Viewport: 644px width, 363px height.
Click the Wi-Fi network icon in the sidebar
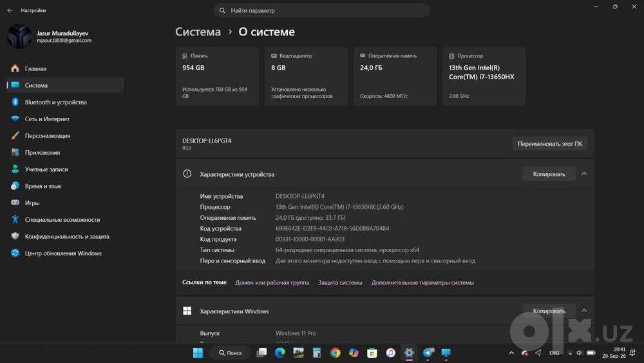(x=15, y=119)
